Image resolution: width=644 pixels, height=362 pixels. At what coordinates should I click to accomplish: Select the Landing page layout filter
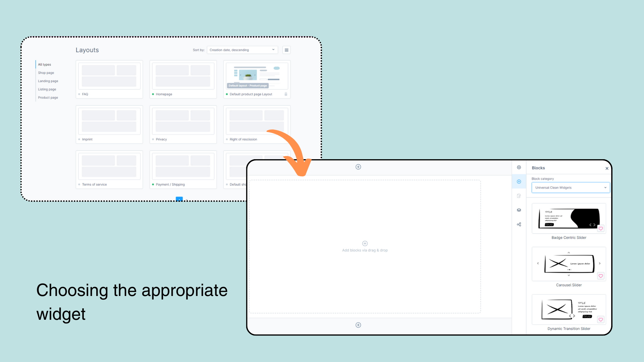(48, 81)
